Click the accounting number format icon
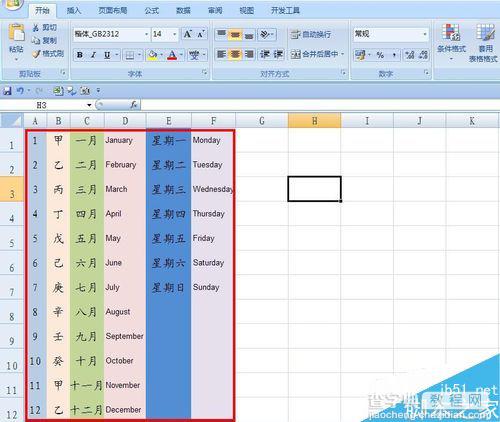The height and width of the screenshot is (422, 500). click(x=360, y=55)
